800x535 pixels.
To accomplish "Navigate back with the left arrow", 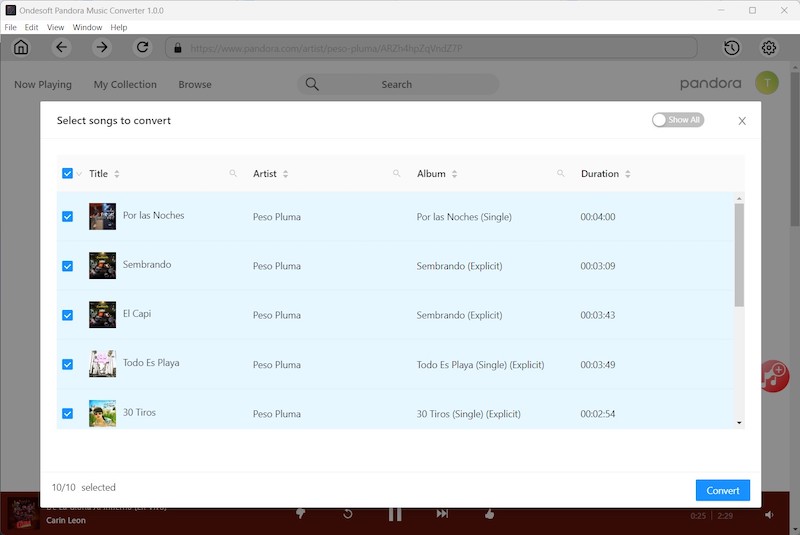I will 61,47.
